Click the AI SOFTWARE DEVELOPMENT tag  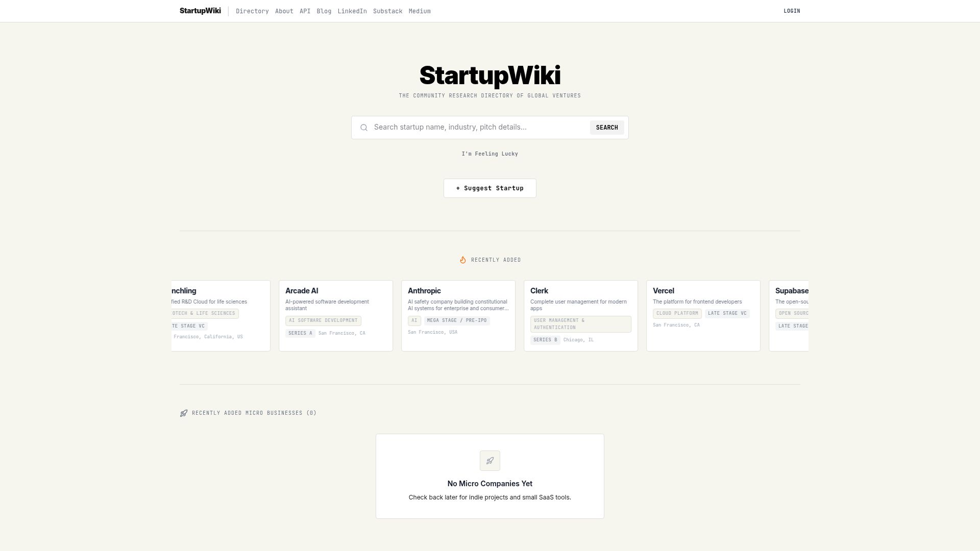[x=323, y=321]
